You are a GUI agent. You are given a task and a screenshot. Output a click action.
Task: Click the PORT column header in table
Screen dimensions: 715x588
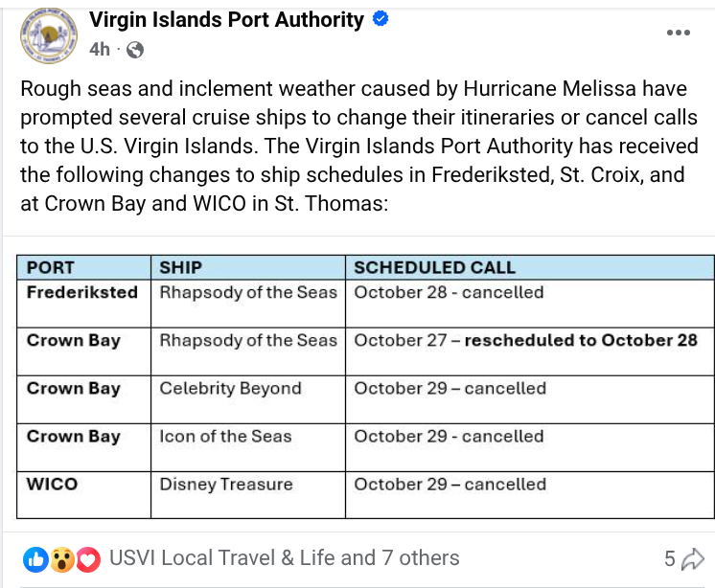tap(51, 267)
